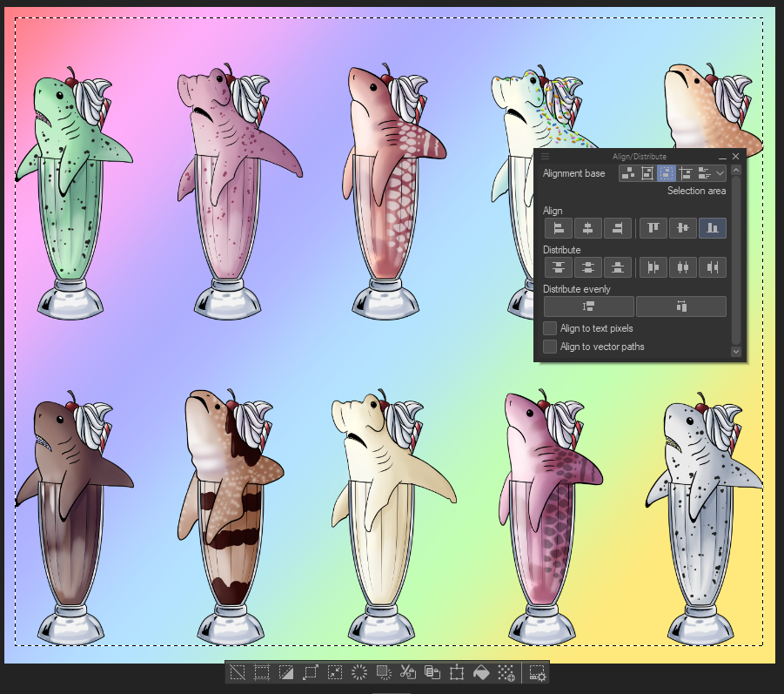Screen dimensions: 784x694
Task: Click the Expand selected area icon
Action: (310, 672)
